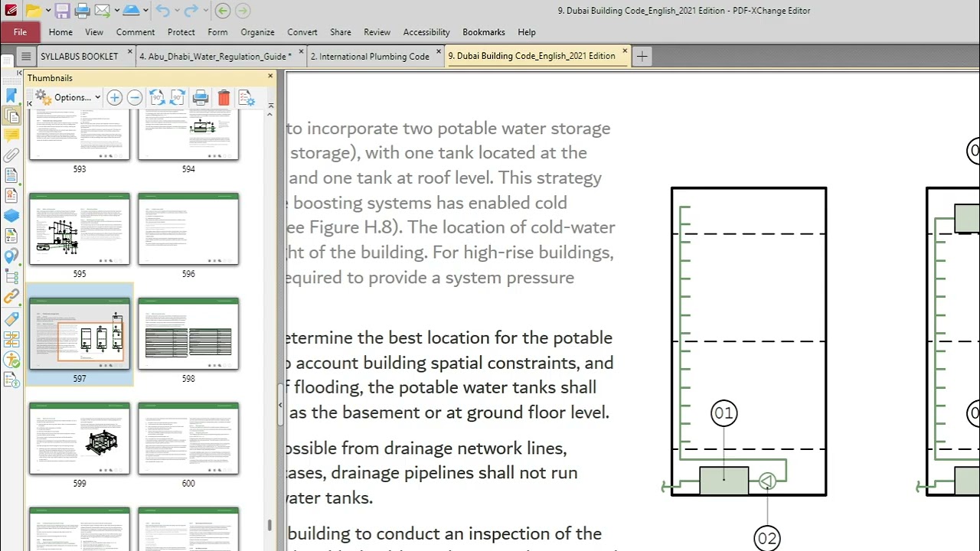The width and height of the screenshot is (980, 551).
Task: Open the Comment ribbon tab
Action: point(136,32)
